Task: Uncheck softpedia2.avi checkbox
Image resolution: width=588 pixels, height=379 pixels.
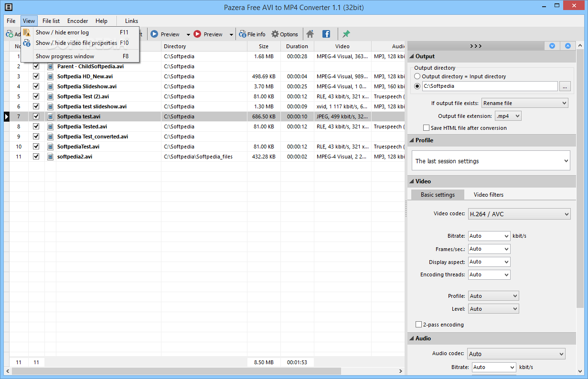Action: click(x=36, y=157)
